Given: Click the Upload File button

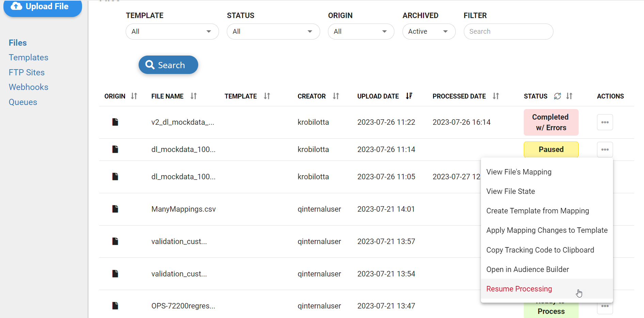Looking at the screenshot, I should coord(43,7).
